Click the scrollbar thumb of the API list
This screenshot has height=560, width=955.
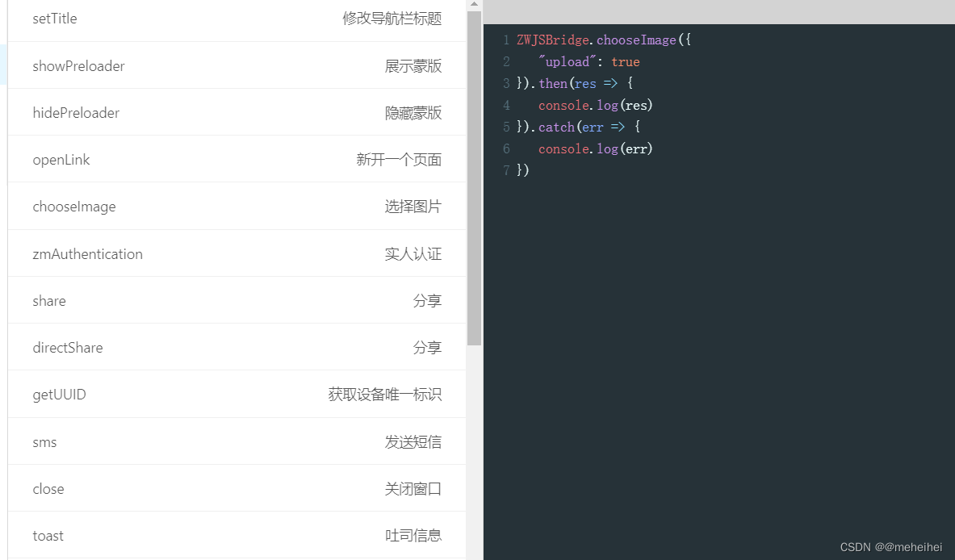tap(475, 178)
